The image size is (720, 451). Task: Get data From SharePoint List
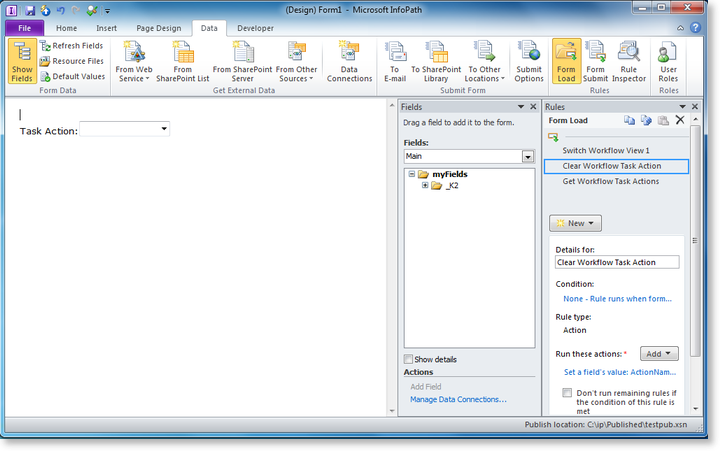click(182, 61)
